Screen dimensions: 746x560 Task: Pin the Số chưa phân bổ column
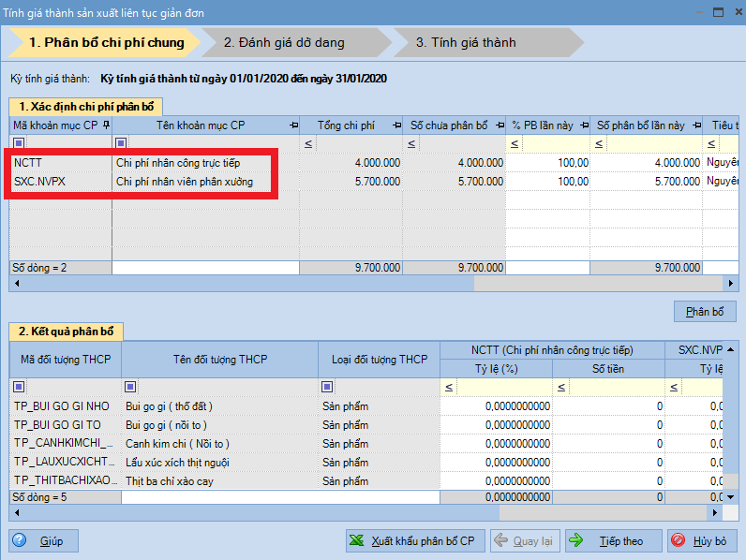tap(499, 125)
